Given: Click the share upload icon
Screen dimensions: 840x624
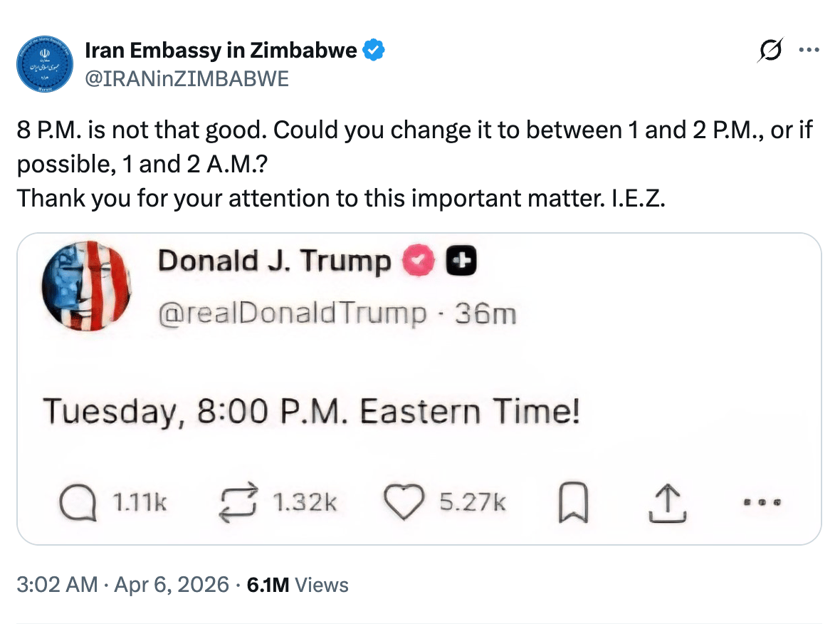Looking at the screenshot, I should 666,503.
